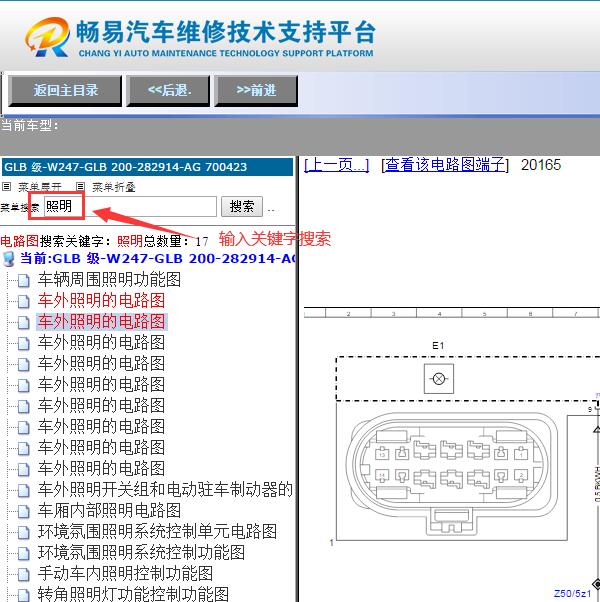Open 车厢内部照明电路图 entry

pos(109,511)
